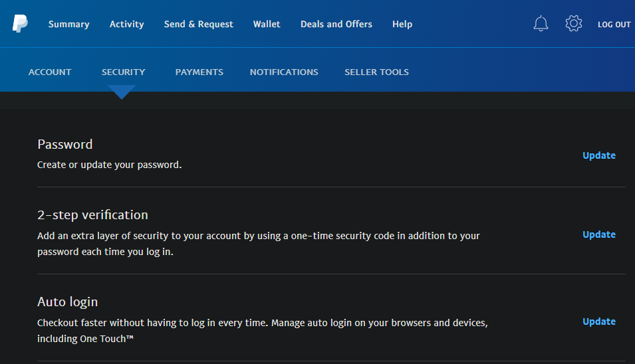Open Send & Request menu
Image resolution: width=635 pixels, height=364 pixels.
click(x=198, y=25)
